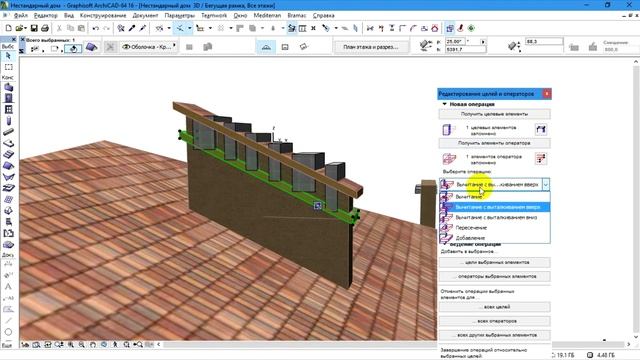This screenshot has width=640, height=360.
Task: Toggle the highlighted solid operations palette icon
Action: [450, 28]
